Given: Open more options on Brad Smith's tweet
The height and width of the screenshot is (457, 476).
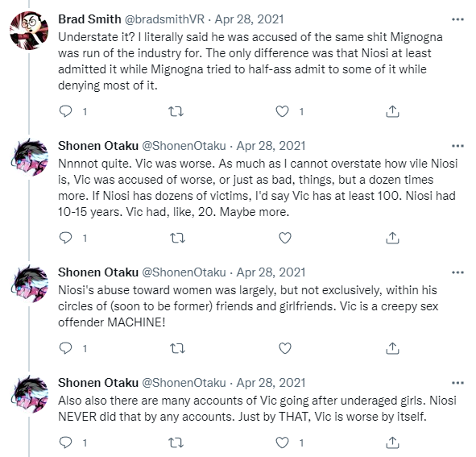Looking at the screenshot, I should 457,19.
